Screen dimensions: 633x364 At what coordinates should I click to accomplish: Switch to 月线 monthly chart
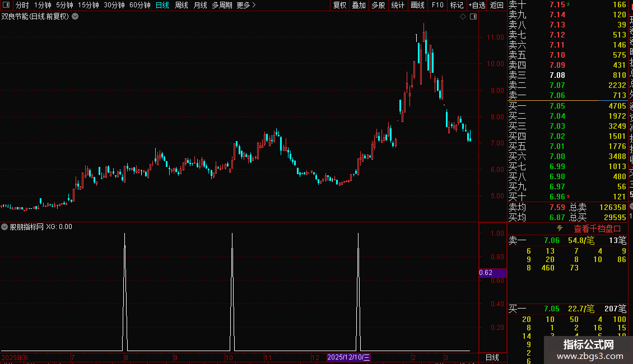coord(200,5)
